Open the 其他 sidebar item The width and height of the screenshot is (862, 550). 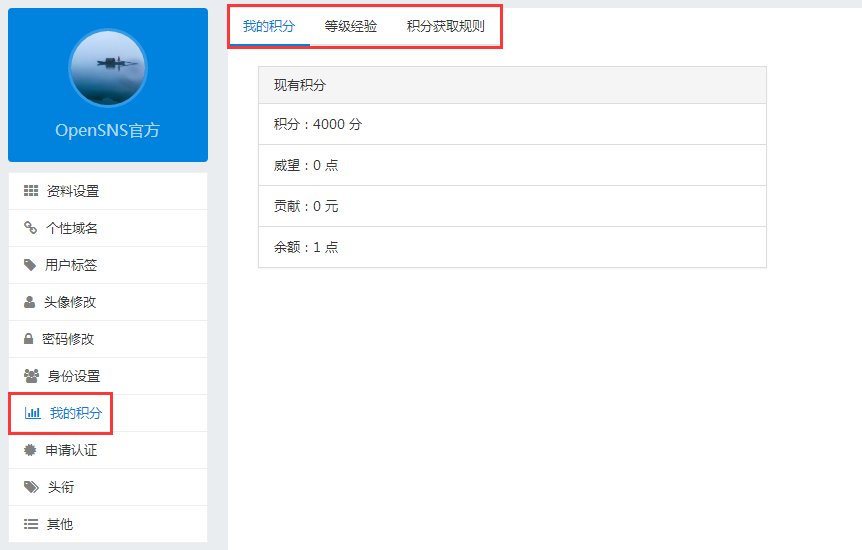point(108,524)
